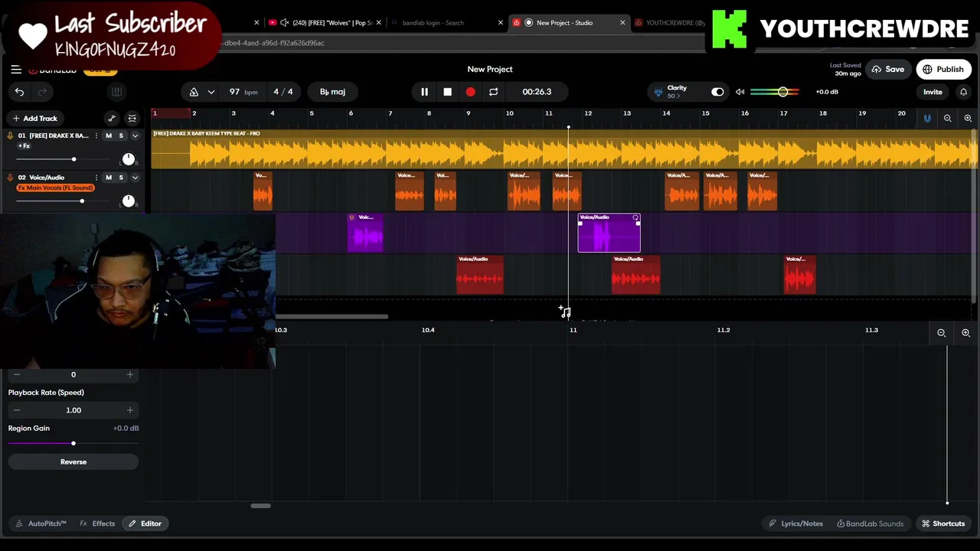Image resolution: width=980 pixels, height=551 pixels.
Task: Click the Add Track button
Action: [34, 119]
